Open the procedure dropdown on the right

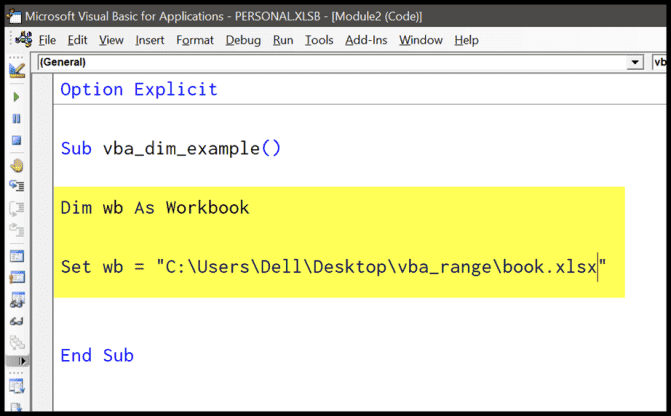(661, 62)
